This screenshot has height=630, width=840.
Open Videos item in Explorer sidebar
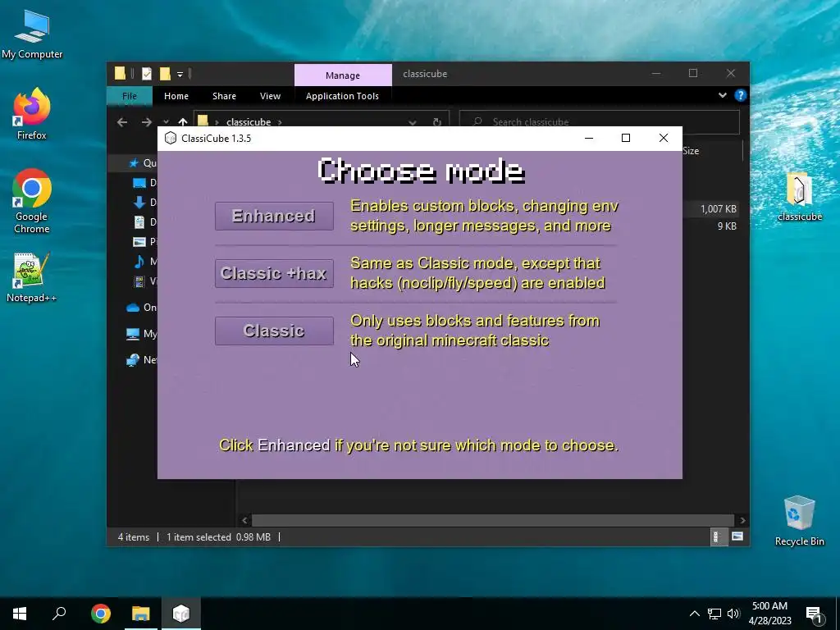click(139, 281)
